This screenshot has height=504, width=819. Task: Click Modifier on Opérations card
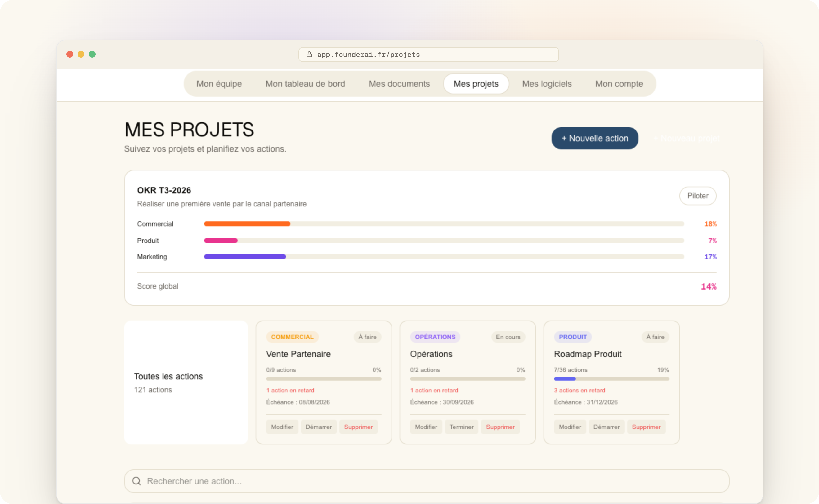click(426, 427)
